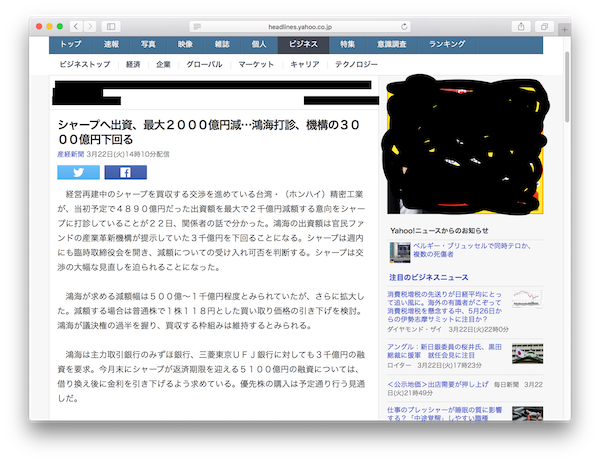Click the stock chart thumbnail

coord(528,299)
